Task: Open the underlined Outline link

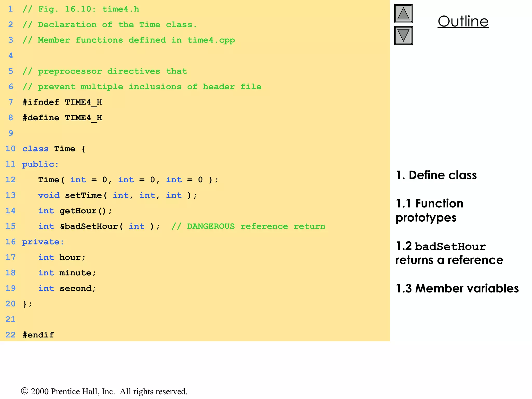Action: click(463, 21)
